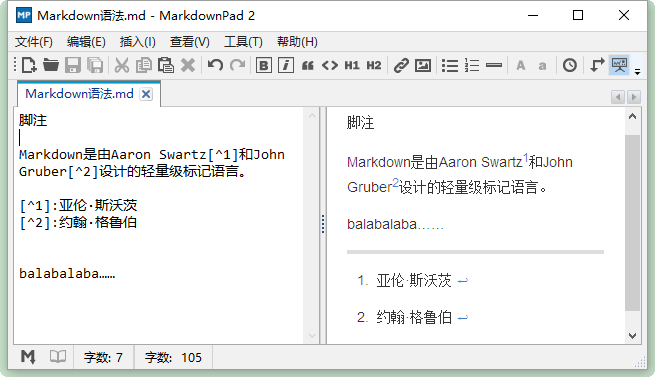The height and width of the screenshot is (377, 655).
Task: Click the editor scrollbar up arrow
Action: click(x=312, y=115)
